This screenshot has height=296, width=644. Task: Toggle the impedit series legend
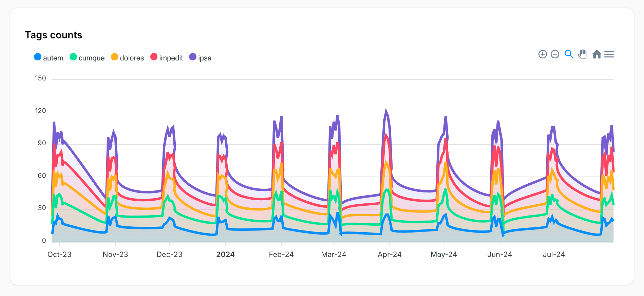coord(167,58)
